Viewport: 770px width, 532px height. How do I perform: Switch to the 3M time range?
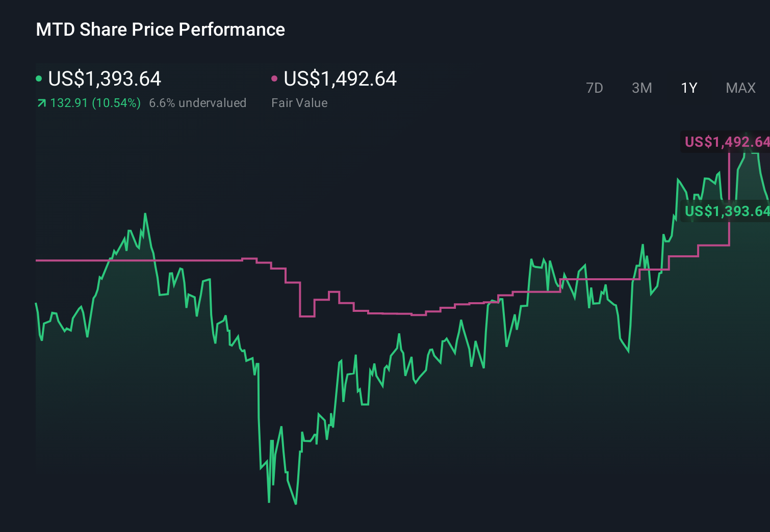(641, 88)
